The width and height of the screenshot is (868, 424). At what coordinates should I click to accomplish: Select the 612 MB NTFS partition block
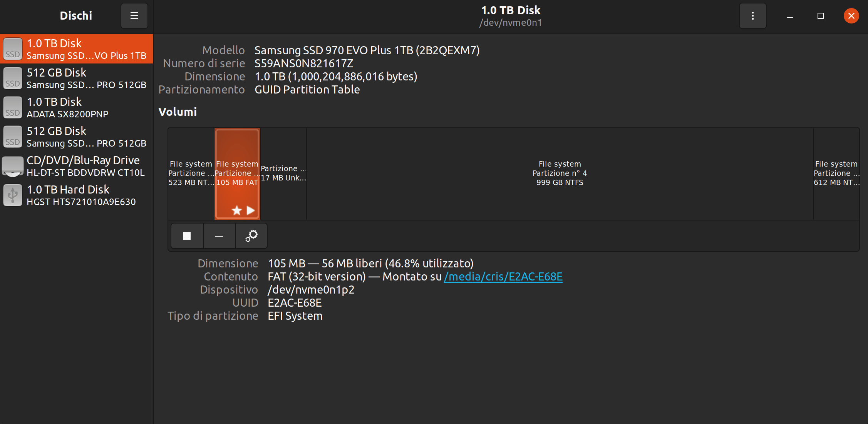pos(836,174)
